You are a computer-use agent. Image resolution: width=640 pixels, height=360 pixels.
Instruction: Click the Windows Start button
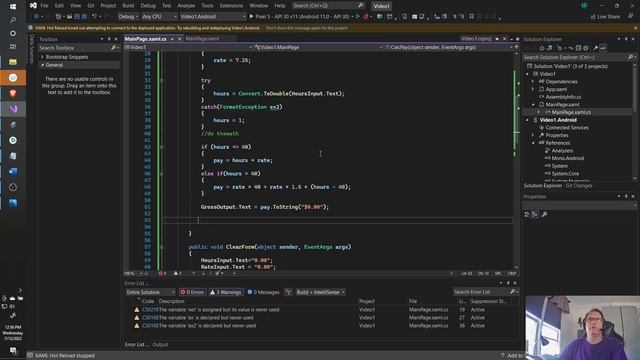(x=13, y=7)
